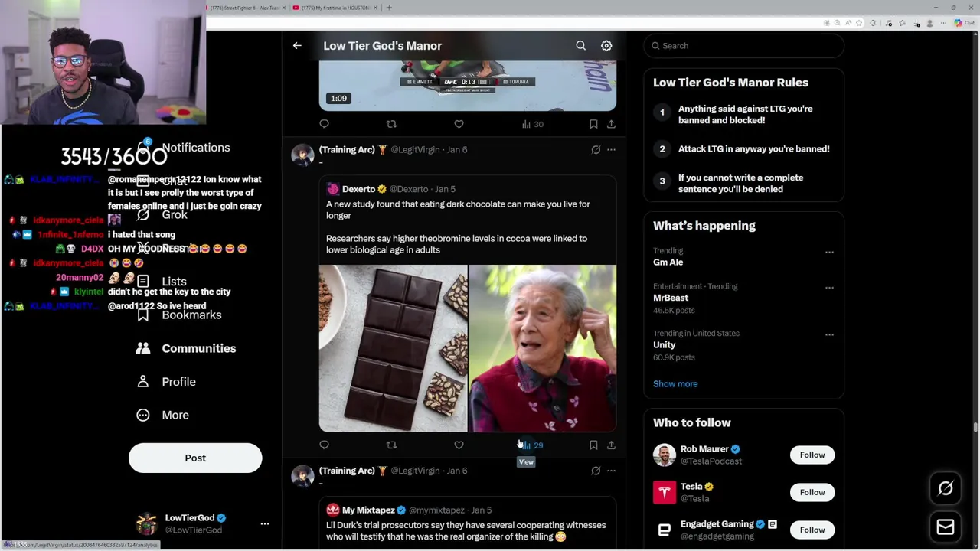Play the UFC video clip showing 1:09
Screen dimensions: 980x551
[467, 86]
